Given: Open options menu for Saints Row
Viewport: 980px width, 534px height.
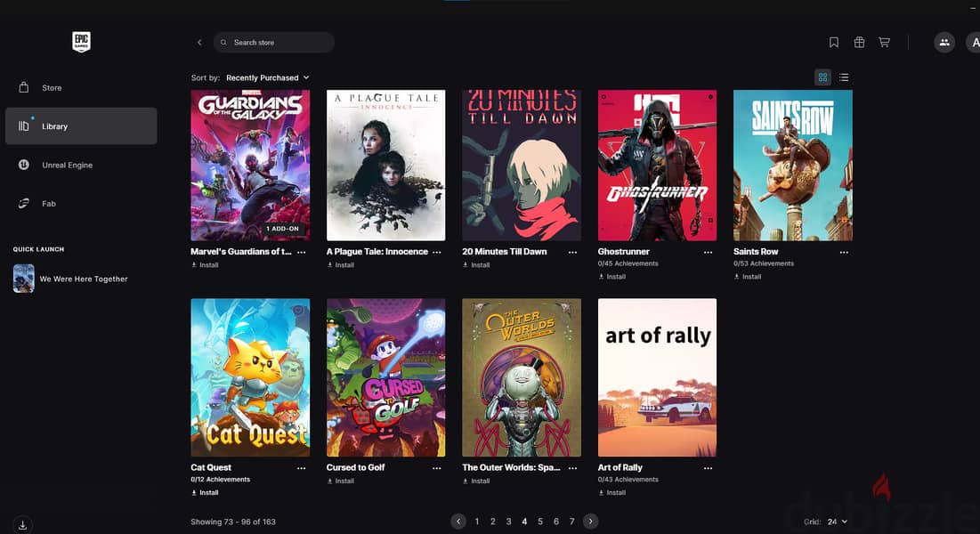Looking at the screenshot, I should pyautogui.click(x=844, y=252).
